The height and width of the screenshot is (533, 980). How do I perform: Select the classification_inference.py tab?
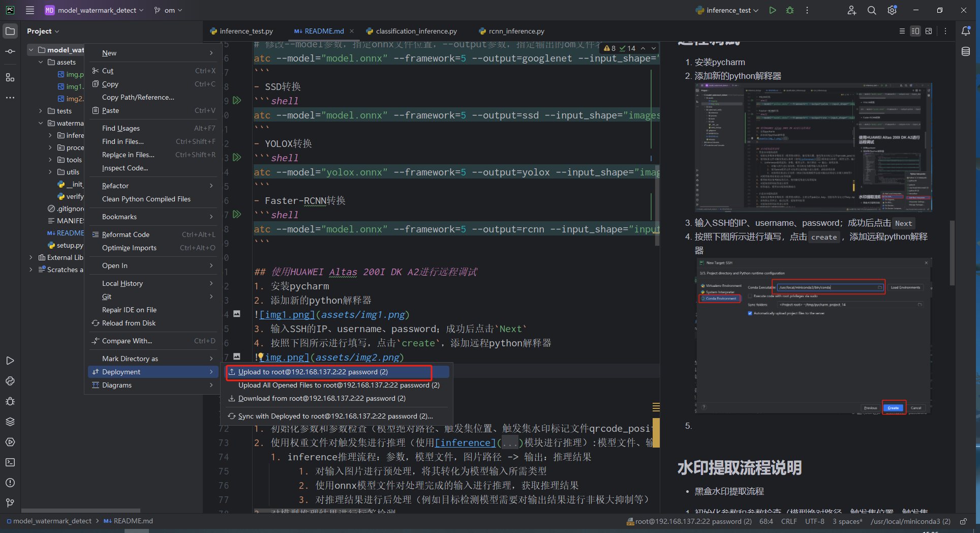pyautogui.click(x=412, y=31)
